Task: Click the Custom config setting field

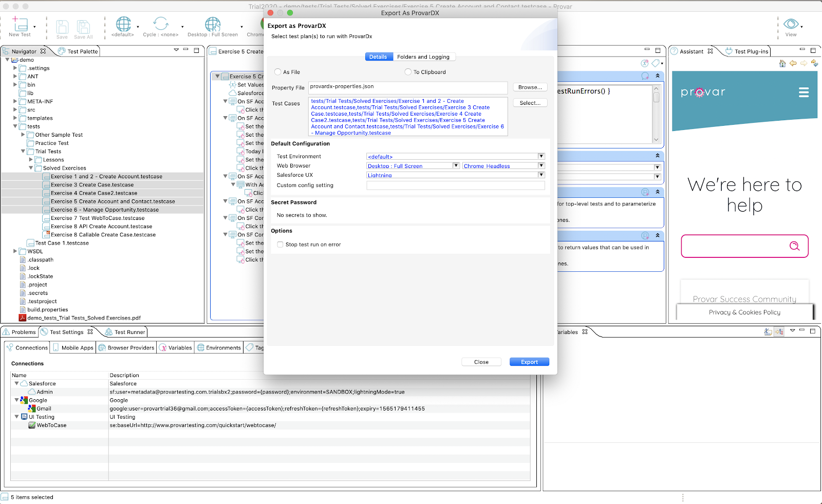Action: pos(456,185)
